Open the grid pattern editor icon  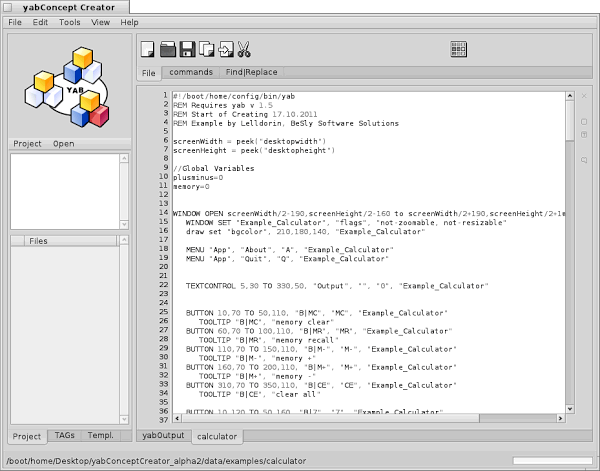click(x=459, y=48)
